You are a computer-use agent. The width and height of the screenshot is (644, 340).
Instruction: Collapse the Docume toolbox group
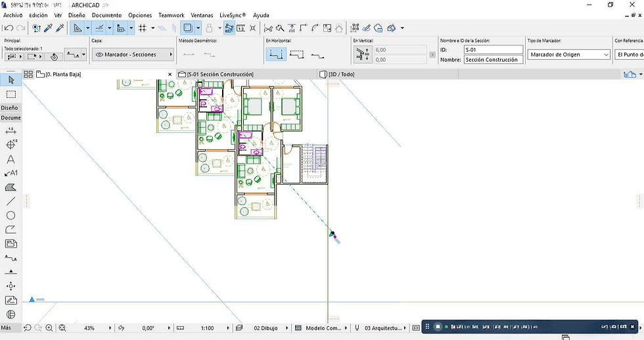click(11, 118)
